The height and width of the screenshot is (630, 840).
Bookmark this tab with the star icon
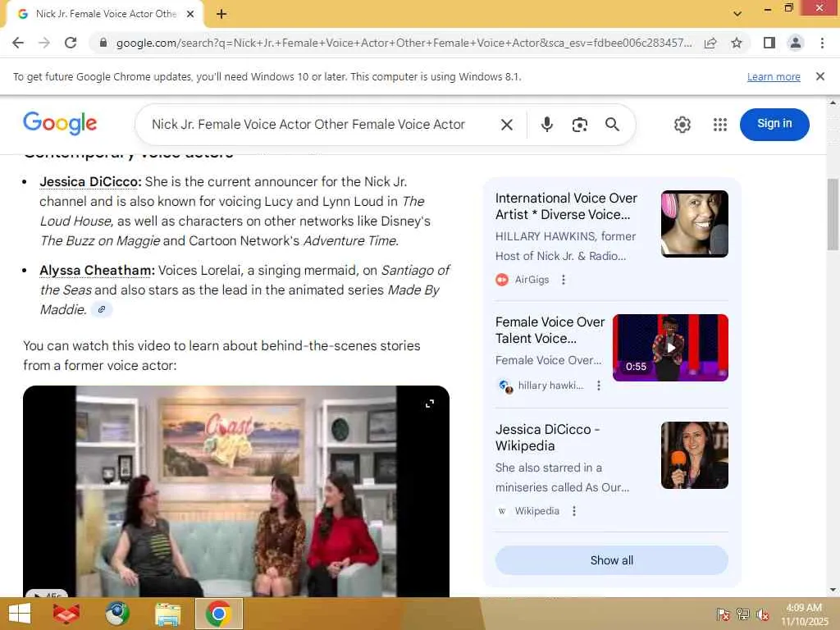[x=737, y=43]
